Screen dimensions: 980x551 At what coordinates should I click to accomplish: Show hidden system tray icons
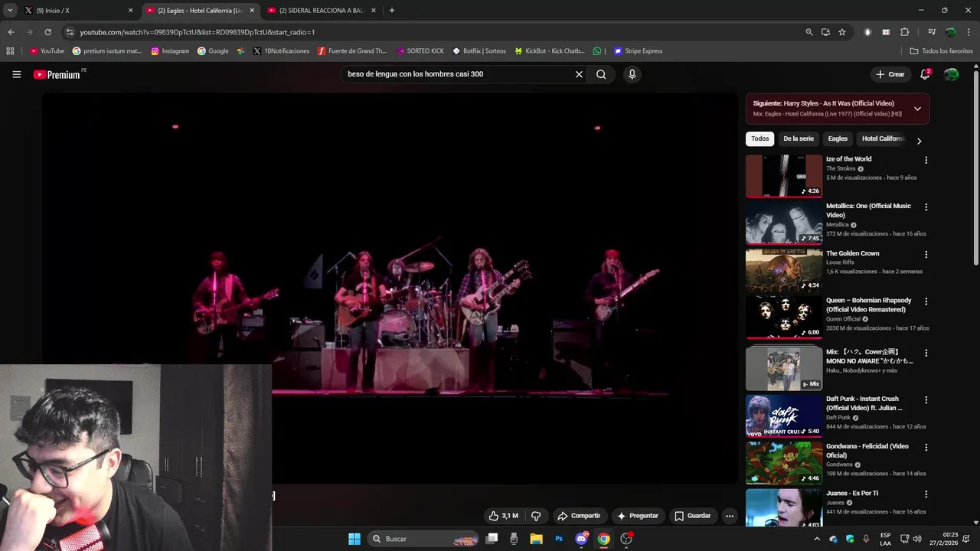[x=817, y=539]
